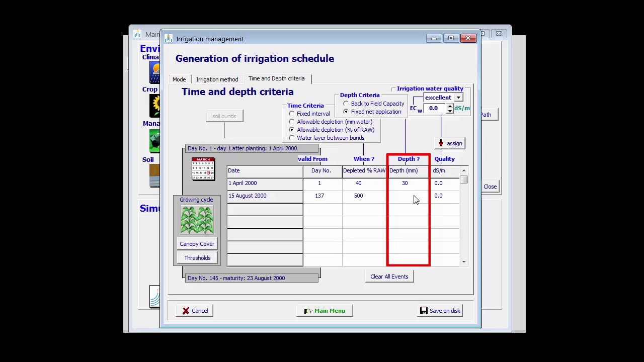Click the Cancel button

click(195, 311)
